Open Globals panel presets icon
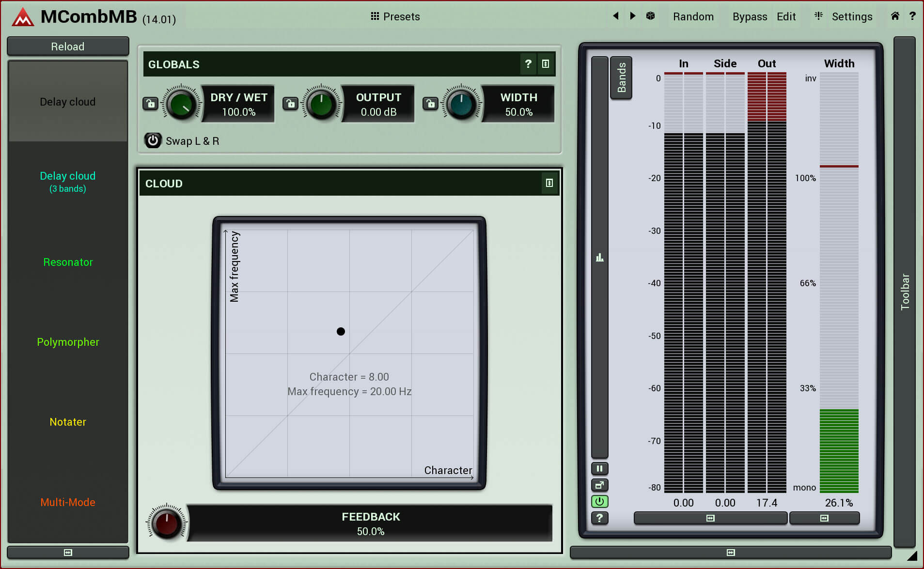Screen dimensions: 924x569 coord(546,64)
